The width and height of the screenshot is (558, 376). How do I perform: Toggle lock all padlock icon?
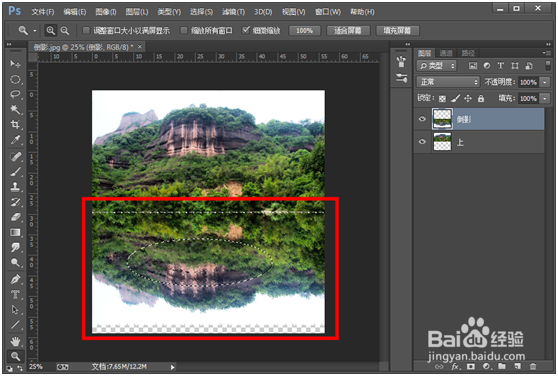click(x=481, y=98)
